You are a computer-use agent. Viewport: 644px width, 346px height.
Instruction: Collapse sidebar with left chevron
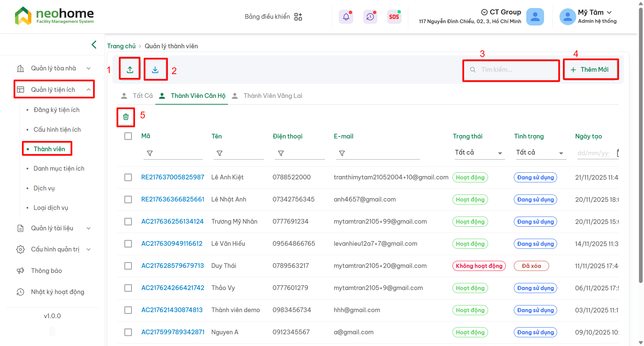[94, 45]
